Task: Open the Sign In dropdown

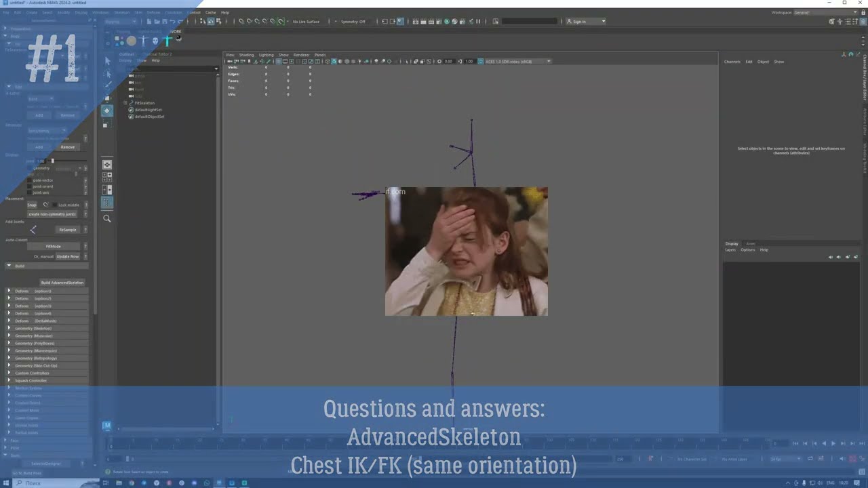Action: (x=587, y=21)
